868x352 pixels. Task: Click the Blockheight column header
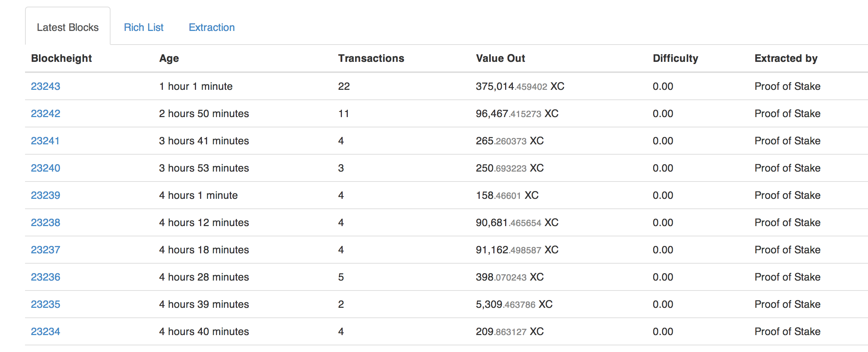tap(62, 58)
